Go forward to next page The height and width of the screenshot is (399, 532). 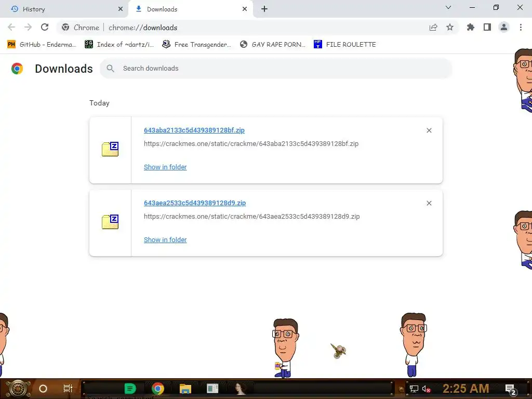coord(28,28)
